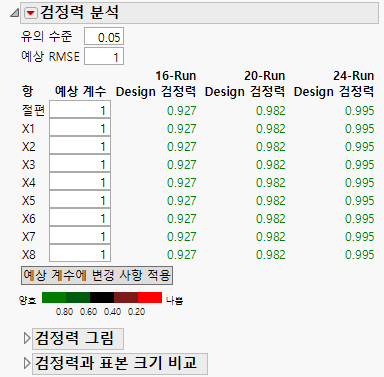This screenshot has height=377, width=384.
Task: Click 예상 계수에 변경 사항 적용 button
Action: pos(97,275)
